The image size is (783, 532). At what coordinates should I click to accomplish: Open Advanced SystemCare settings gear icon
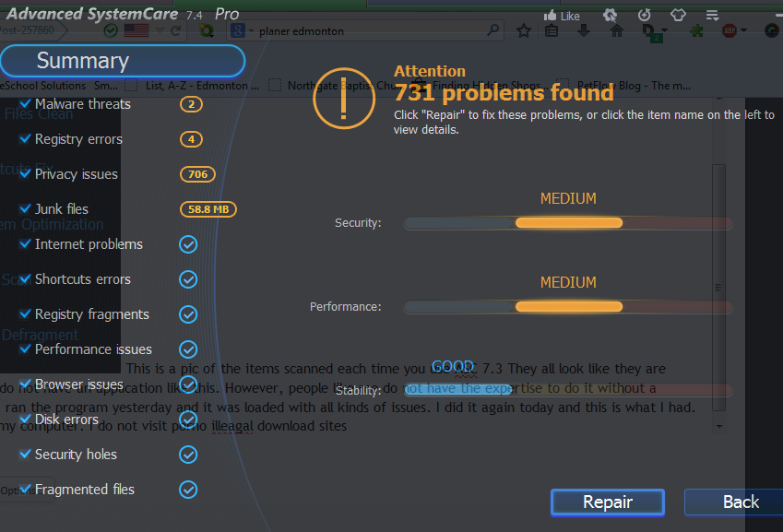click(x=611, y=15)
